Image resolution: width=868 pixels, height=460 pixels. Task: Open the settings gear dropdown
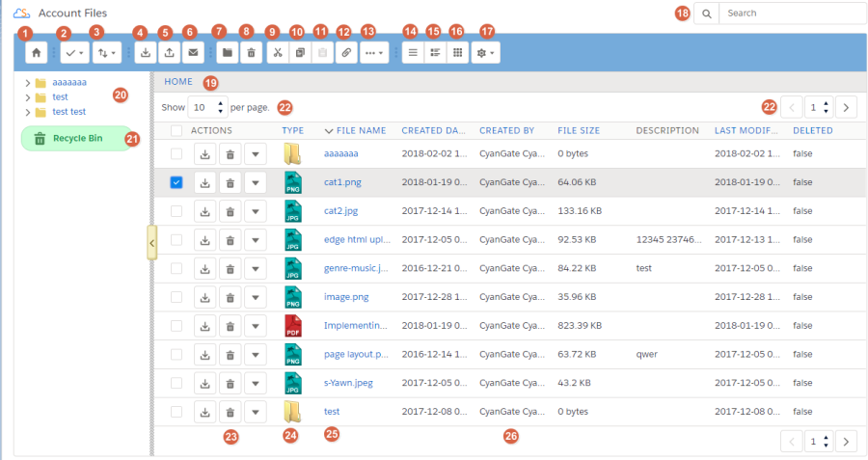point(485,52)
